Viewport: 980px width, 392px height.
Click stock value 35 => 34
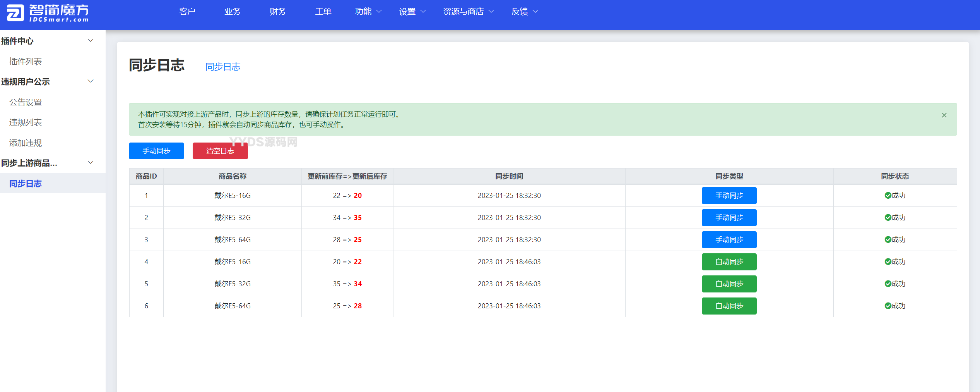click(347, 284)
